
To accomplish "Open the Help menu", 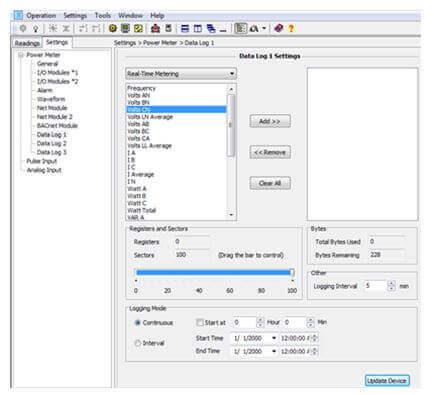I will click(x=157, y=16).
